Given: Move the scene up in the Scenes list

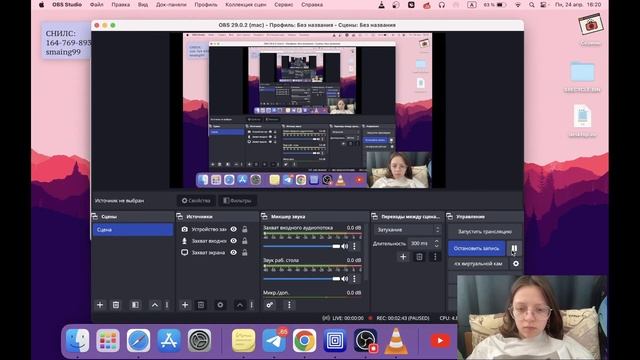Looking at the screenshot, I should point(155,305).
